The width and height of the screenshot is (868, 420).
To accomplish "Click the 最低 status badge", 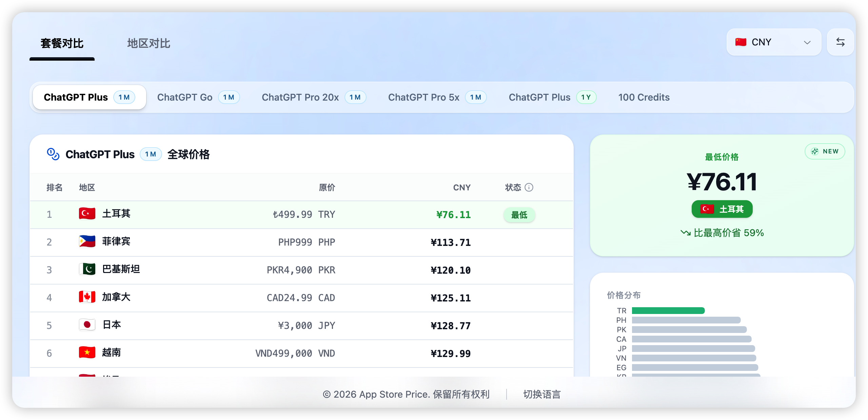I will 519,215.
